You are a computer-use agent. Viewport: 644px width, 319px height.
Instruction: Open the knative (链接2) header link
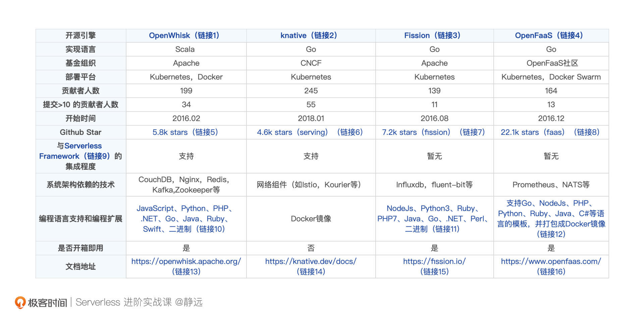(x=309, y=36)
